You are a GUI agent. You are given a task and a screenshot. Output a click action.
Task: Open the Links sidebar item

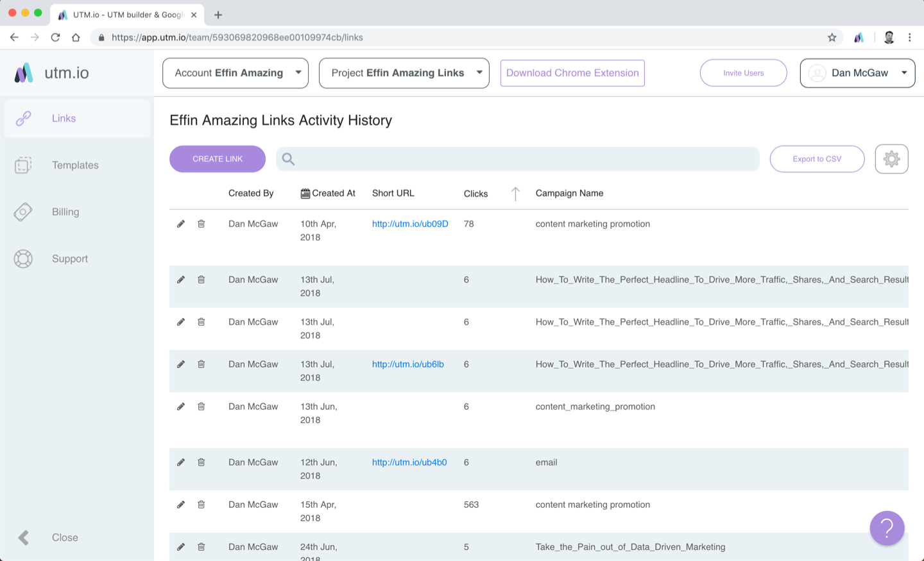click(x=77, y=119)
